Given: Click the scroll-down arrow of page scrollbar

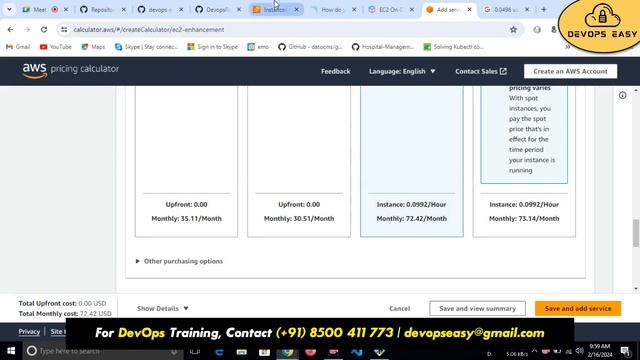Looking at the screenshot, I should pos(636,289).
